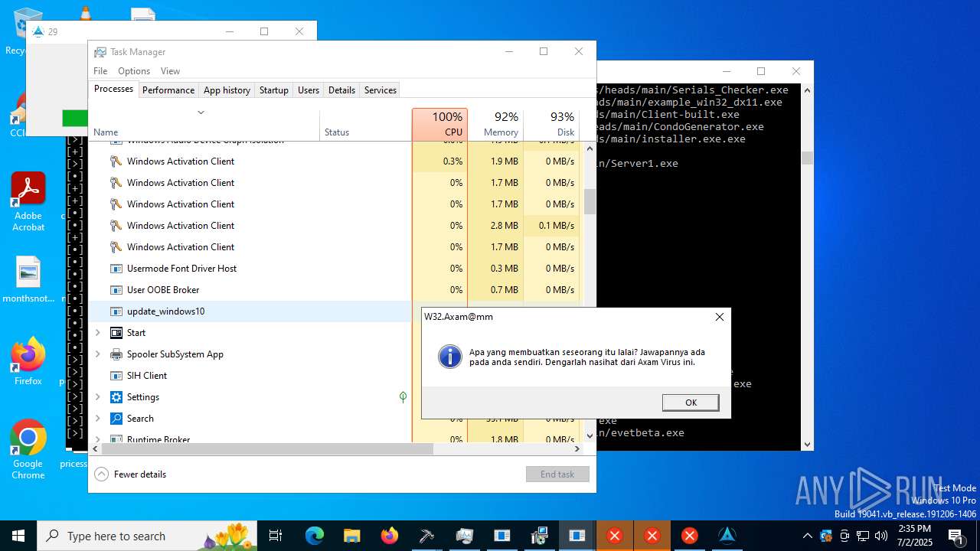The width and height of the screenshot is (980, 551).
Task: Click the Settings gear process icon
Action: [116, 397]
